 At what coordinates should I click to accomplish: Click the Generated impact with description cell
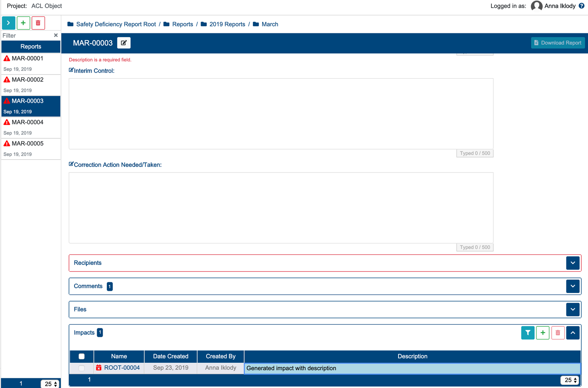[x=412, y=368]
